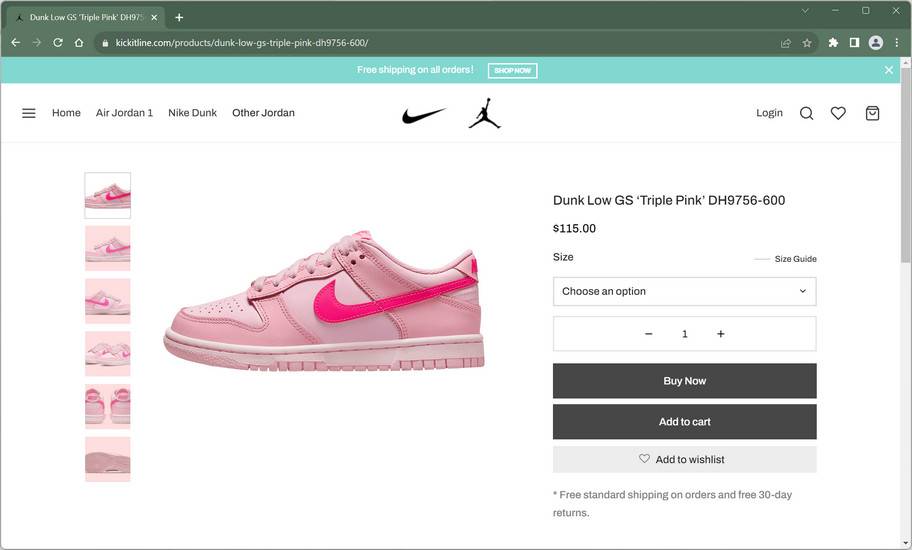The image size is (912, 550).
Task: Reload the page
Action: [x=58, y=42]
